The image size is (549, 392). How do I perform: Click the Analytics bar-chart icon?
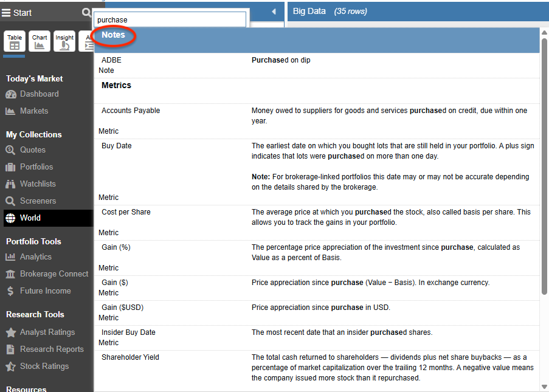tap(10, 257)
